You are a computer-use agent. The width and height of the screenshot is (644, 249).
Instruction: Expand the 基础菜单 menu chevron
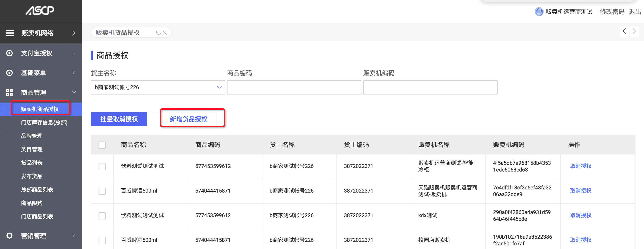[x=74, y=73]
